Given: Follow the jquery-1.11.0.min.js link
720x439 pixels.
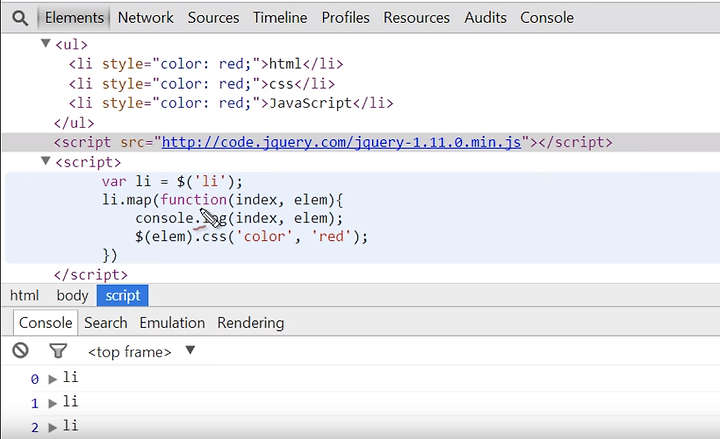Looking at the screenshot, I should pyautogui.click(x=341, y=142).
